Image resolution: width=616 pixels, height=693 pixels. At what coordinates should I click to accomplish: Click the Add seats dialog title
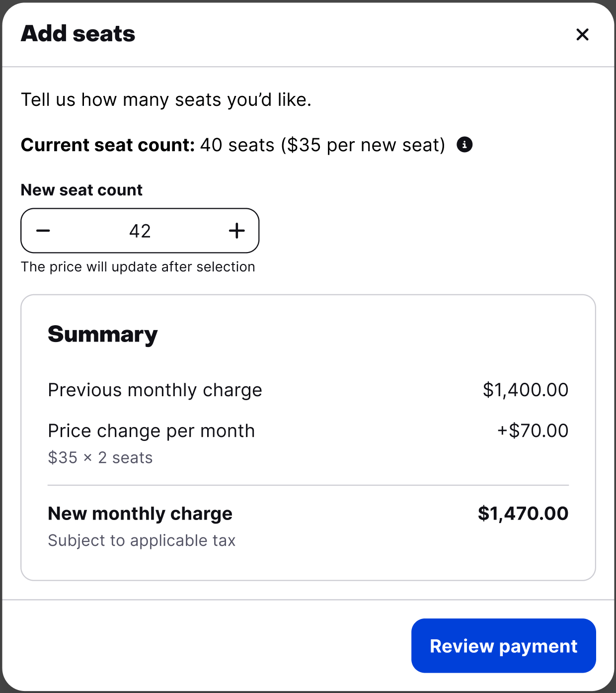(78, 34)
